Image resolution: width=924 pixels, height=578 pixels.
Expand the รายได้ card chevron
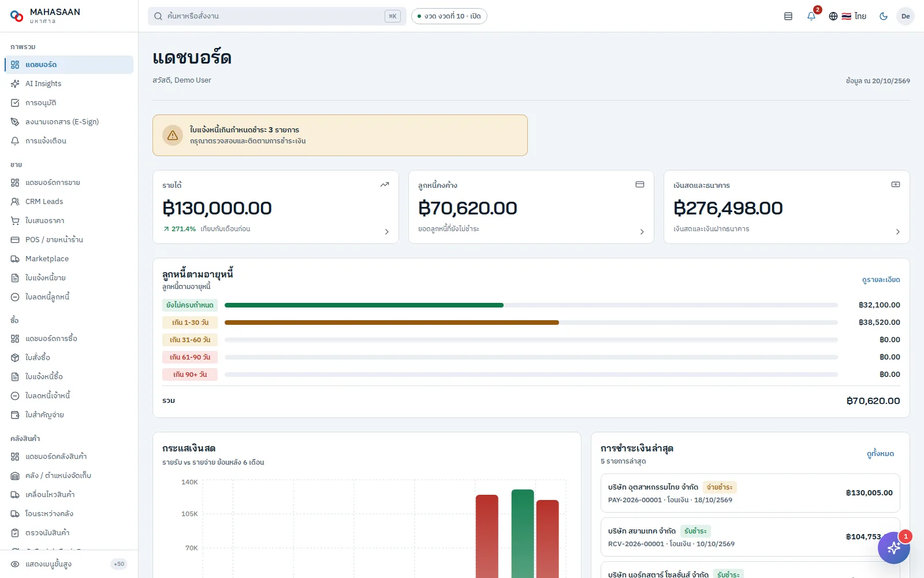387,232
